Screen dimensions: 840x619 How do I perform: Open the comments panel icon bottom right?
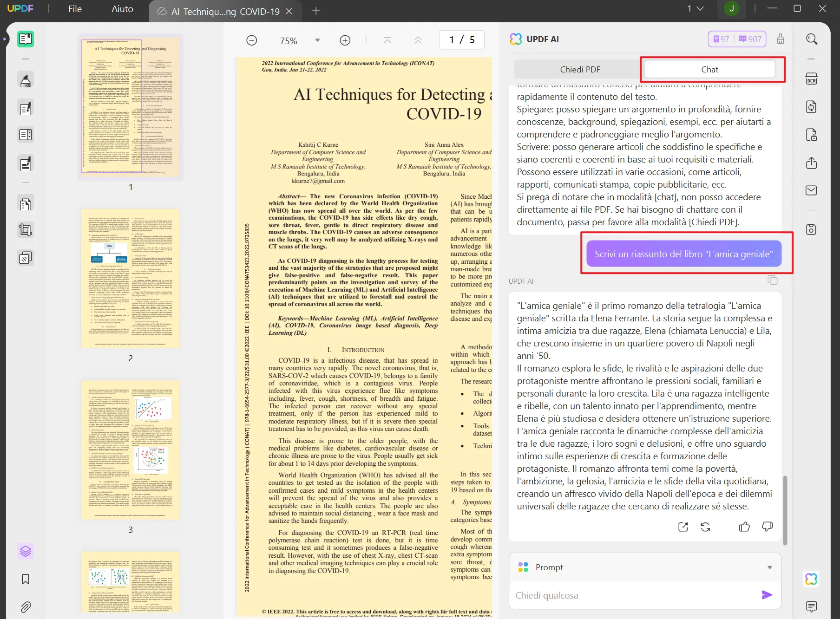(x=811, y=606)
